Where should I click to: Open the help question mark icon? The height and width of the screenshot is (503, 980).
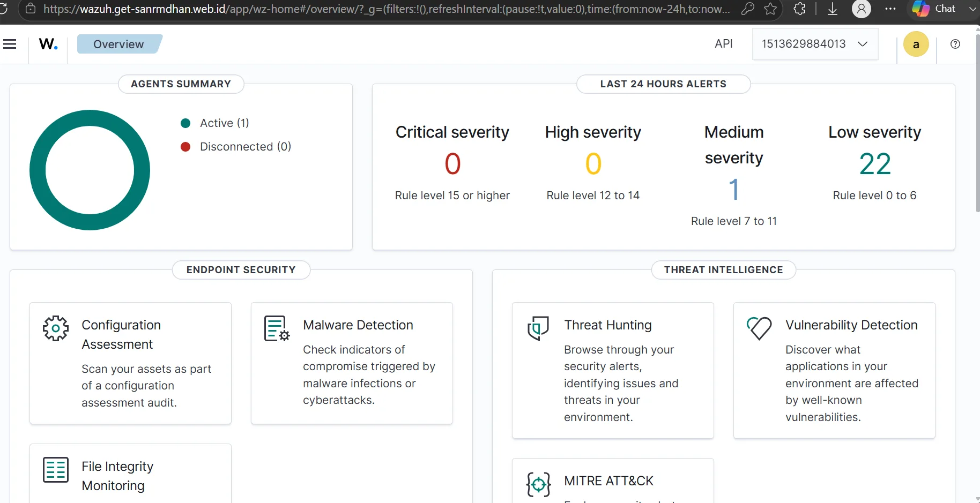955,44
